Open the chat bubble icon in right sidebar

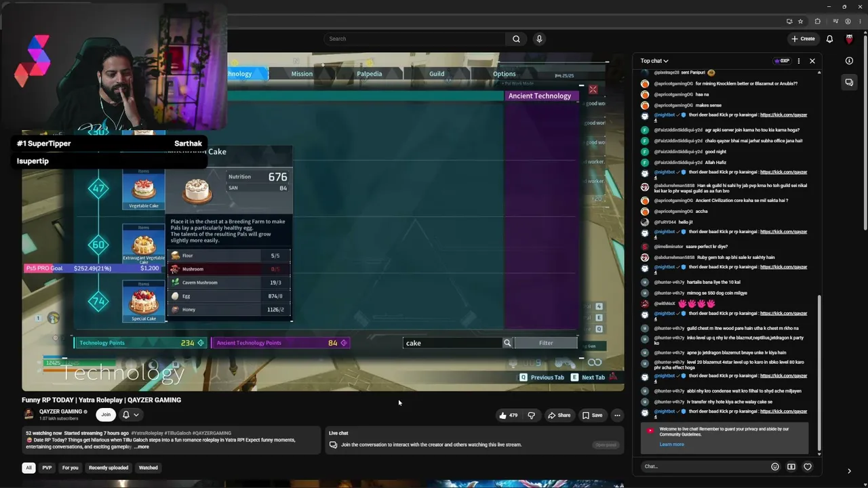coord(849,82)
